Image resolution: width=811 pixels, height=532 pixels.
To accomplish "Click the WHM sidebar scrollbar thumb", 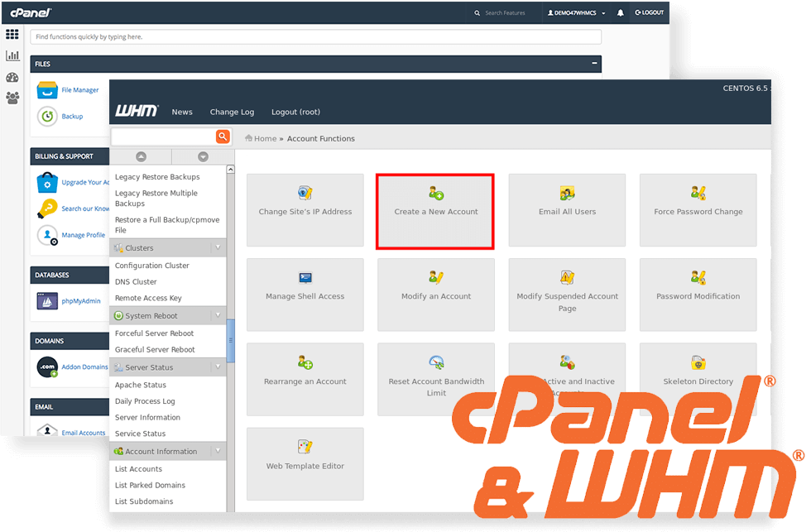I will [231, 341].
